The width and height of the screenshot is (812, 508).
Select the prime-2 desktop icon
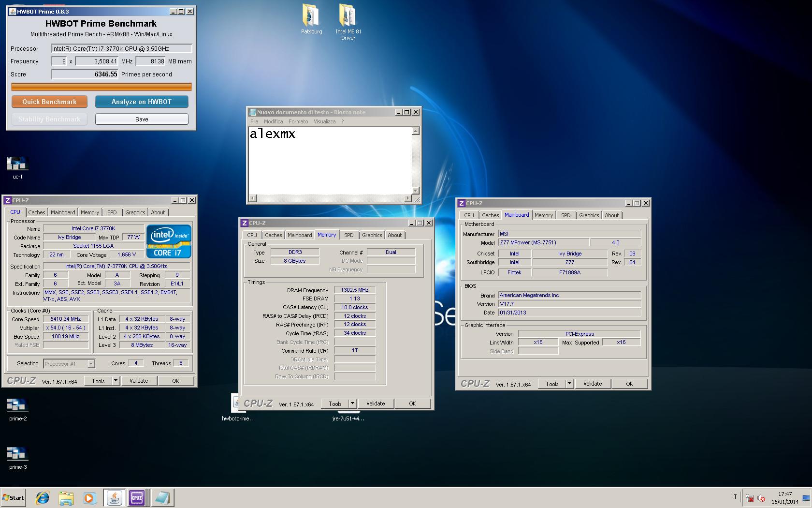(17, 410)
